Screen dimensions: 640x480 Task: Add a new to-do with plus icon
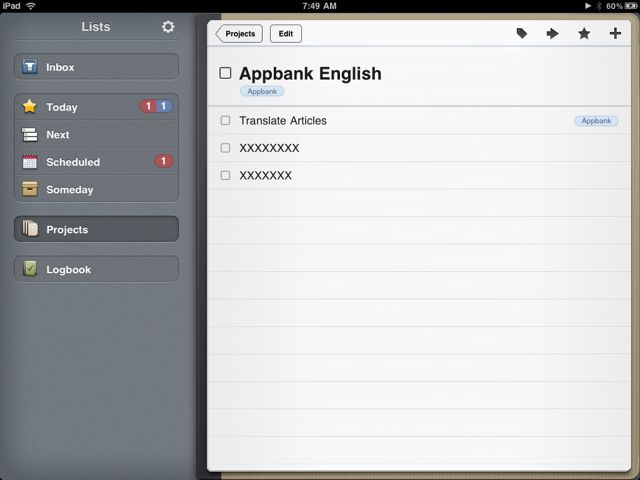pos(615,33)
